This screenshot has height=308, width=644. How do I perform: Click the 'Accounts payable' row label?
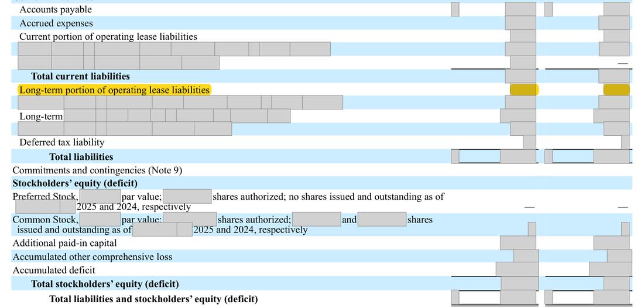56,9
